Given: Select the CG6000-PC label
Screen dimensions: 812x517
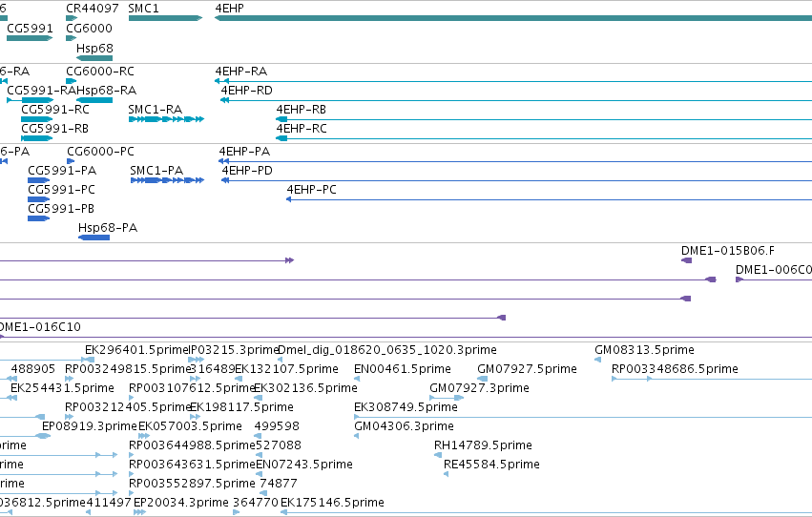Looking at the screenshot, I should point(100,151).
